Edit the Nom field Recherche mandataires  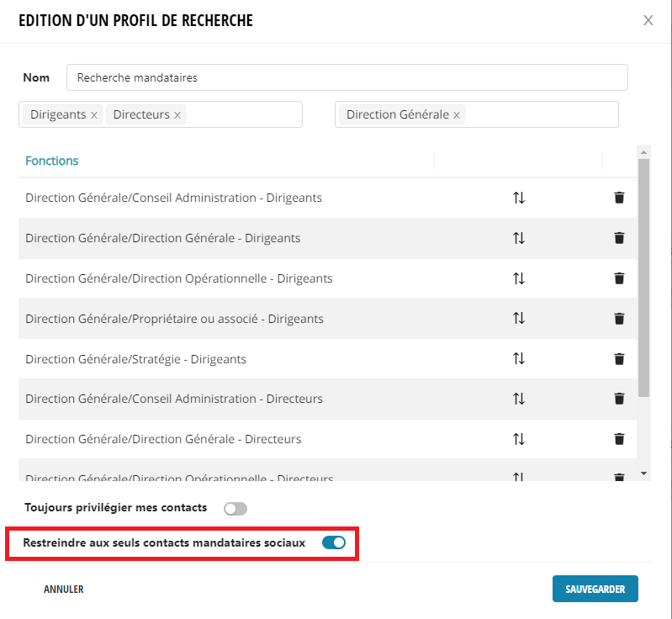click(347, 77)
